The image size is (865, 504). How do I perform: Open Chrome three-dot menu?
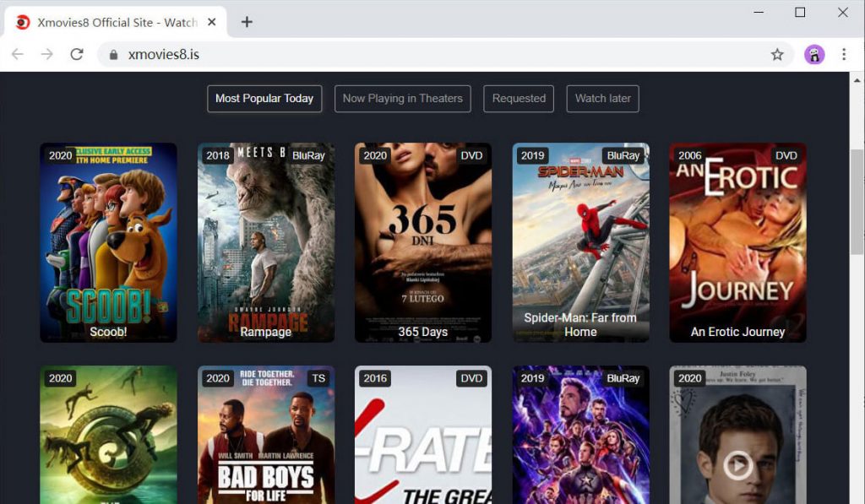point(844,54)
